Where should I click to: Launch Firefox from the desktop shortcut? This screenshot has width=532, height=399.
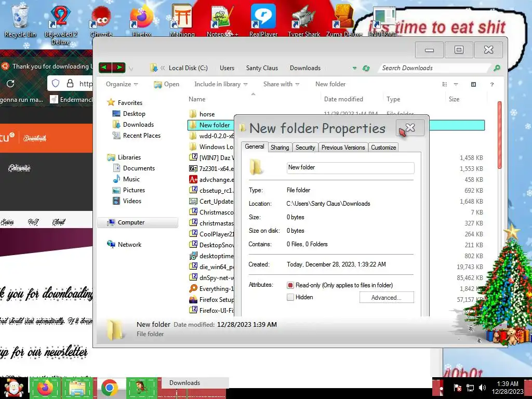coord(141,20)
